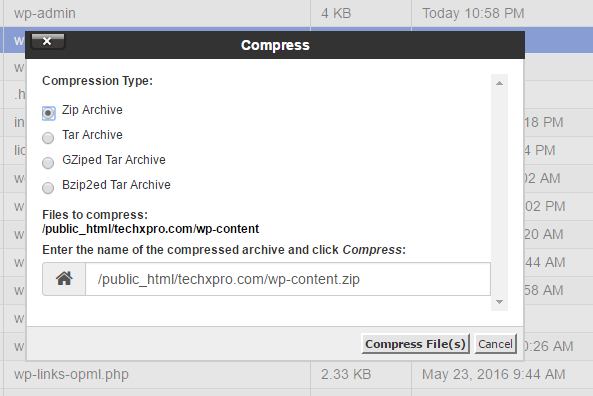Click the GZiped Tar Archive label
The image size is (593, 396).
[114, 160]
